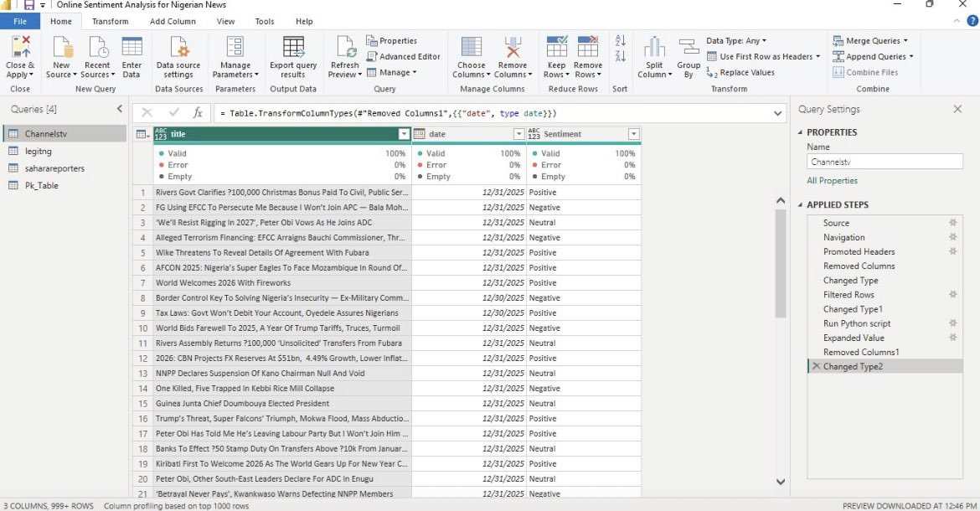
Task: Open the title column filter dropdown
Action: click(x=404, y=134)
